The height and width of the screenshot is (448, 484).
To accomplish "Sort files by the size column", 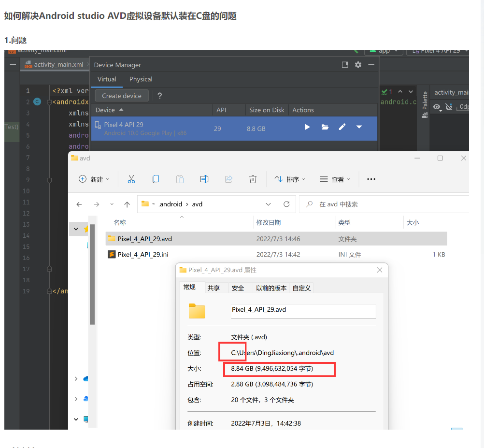I will (413, 222).
